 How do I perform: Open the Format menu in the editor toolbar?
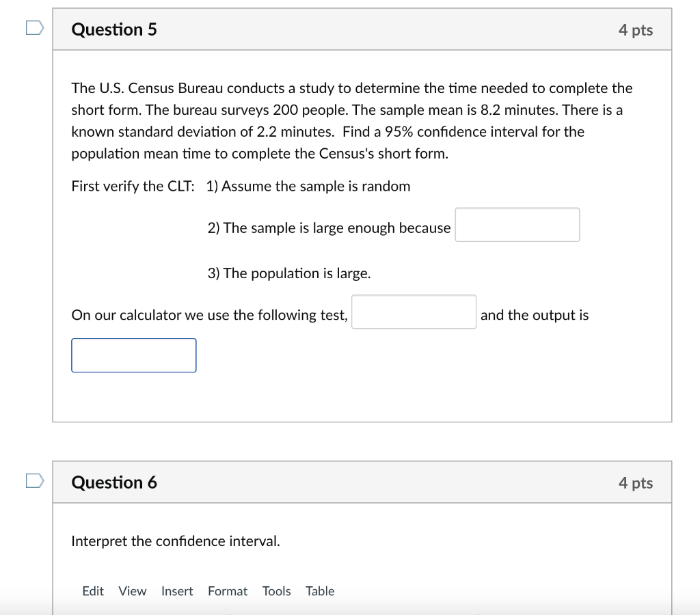click(x=228, y=591)
